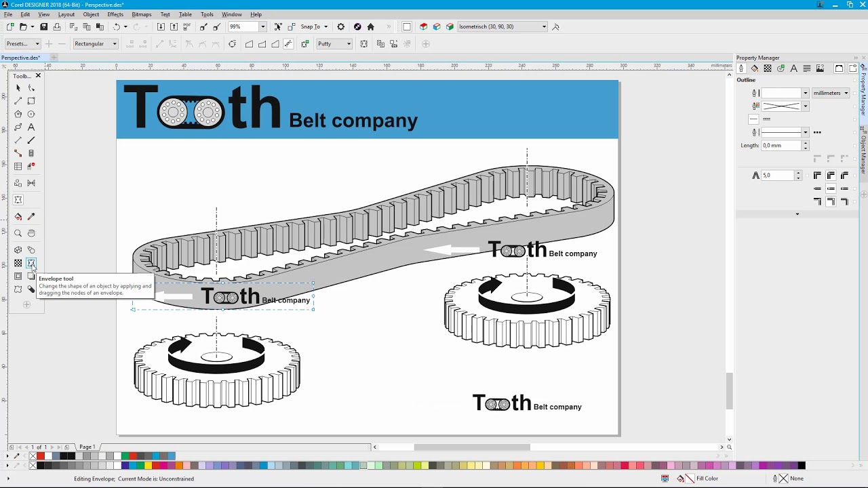The width and height of the screenshot is (868, 488).
Task: Open the zoom level dropdown showing 99%
Action: pos(262,27)
